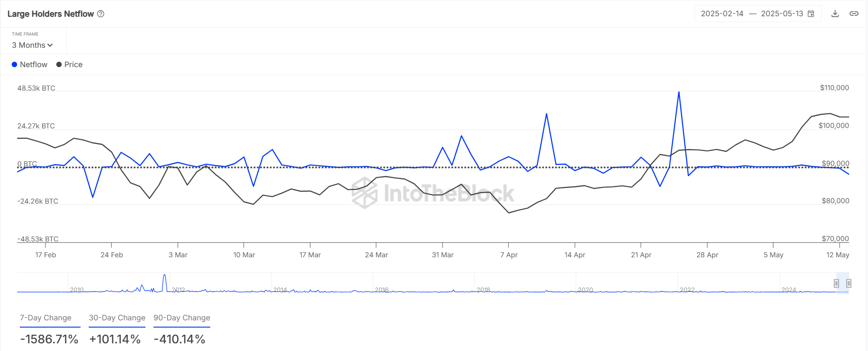Click the Large Holders Netflow title
This screenshot has width=868, height=351.
(x=50, y=14)
